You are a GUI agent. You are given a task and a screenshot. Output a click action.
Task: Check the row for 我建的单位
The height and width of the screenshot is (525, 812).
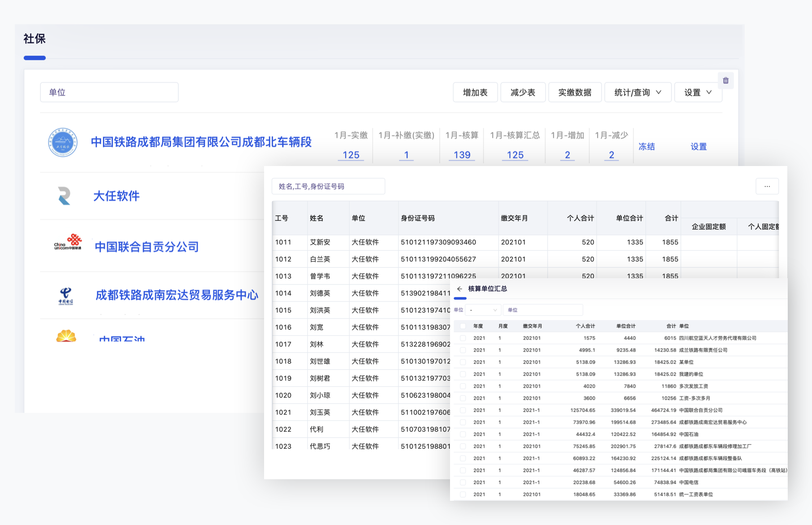point(463,374)
